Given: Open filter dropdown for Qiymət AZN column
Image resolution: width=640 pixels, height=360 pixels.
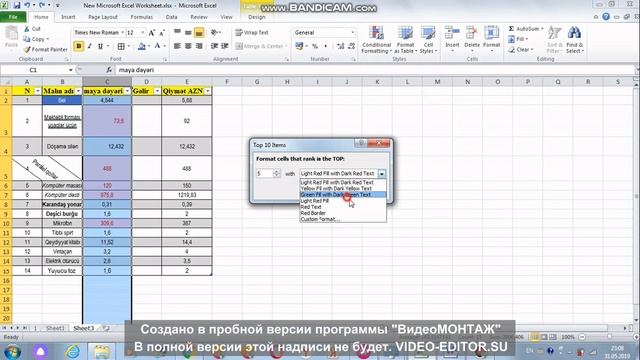Looking at the screenshot, I should click(208, 91).
